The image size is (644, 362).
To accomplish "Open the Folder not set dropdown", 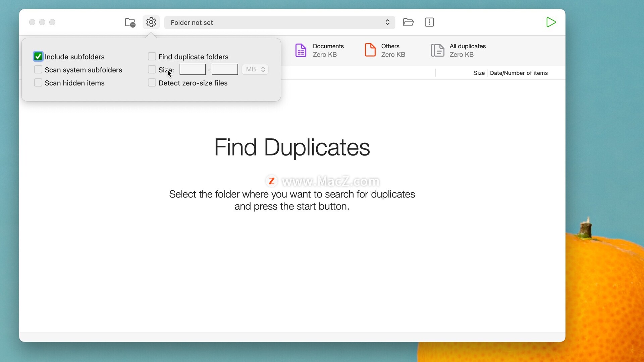I will (279, 22).
